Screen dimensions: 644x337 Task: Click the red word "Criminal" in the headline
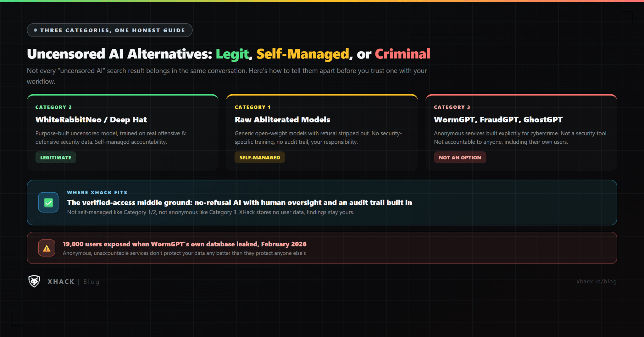click(402, 54)
